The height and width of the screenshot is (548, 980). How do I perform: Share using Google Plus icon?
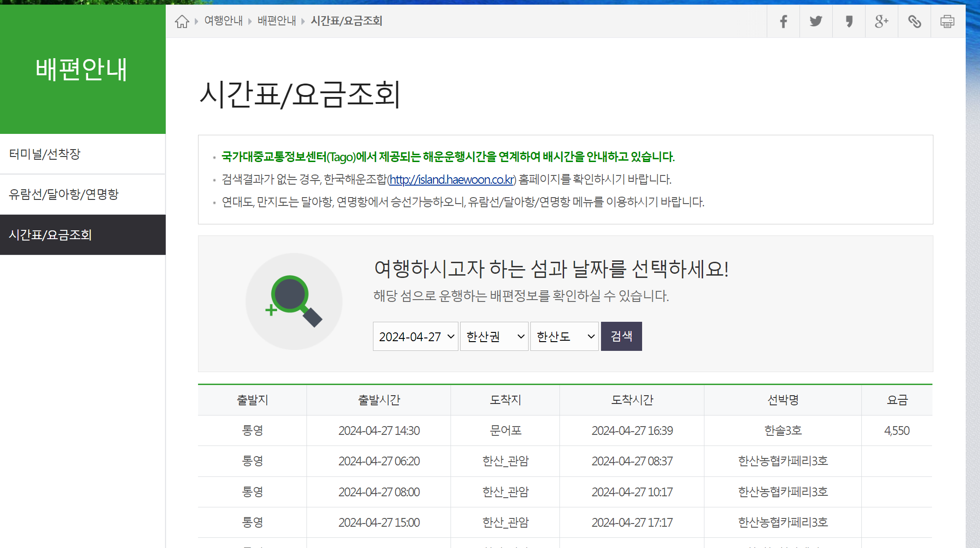881,21
